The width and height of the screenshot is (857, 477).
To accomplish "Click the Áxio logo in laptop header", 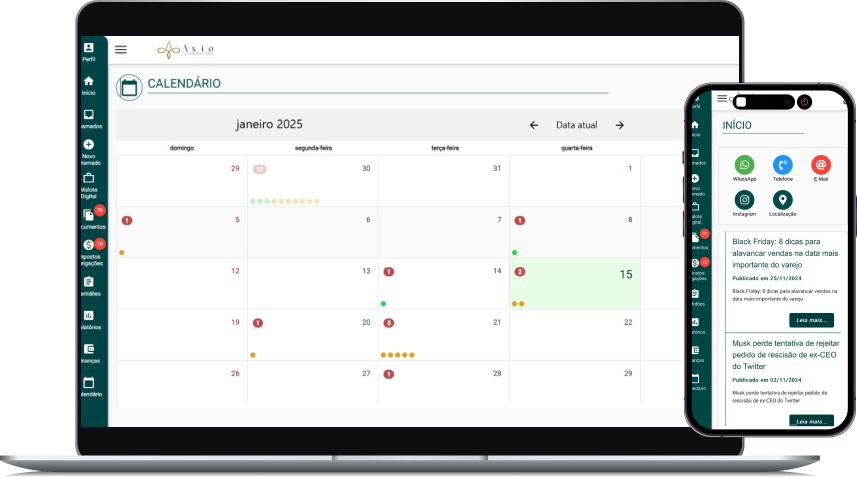I will (185, 50).
